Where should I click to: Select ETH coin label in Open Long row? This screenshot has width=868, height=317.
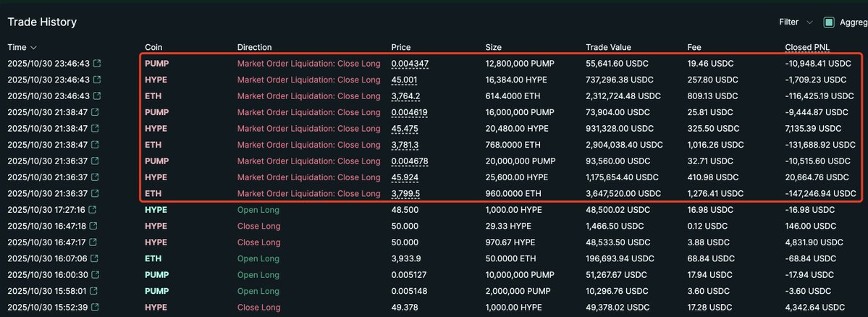coord(153,259)
